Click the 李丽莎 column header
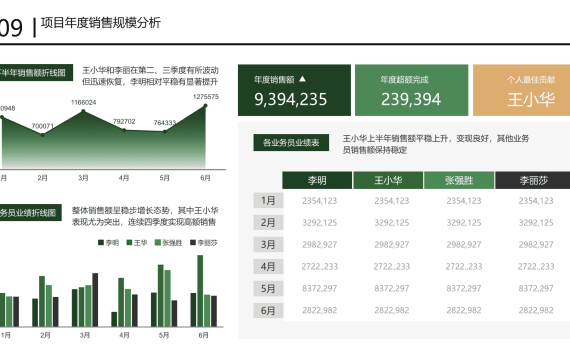Image resolution: width=570 pixels, height=360 pixels. (x=533, y=180)
